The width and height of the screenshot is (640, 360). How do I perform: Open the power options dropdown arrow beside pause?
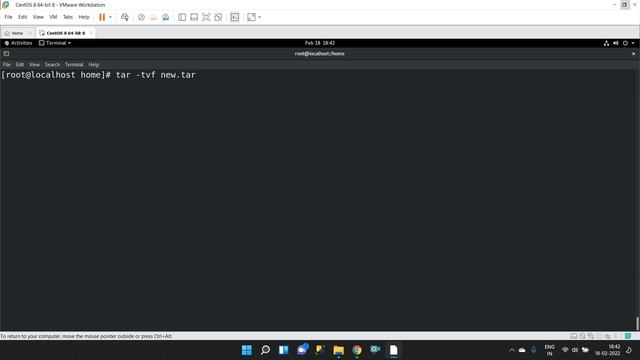[110, 17]
